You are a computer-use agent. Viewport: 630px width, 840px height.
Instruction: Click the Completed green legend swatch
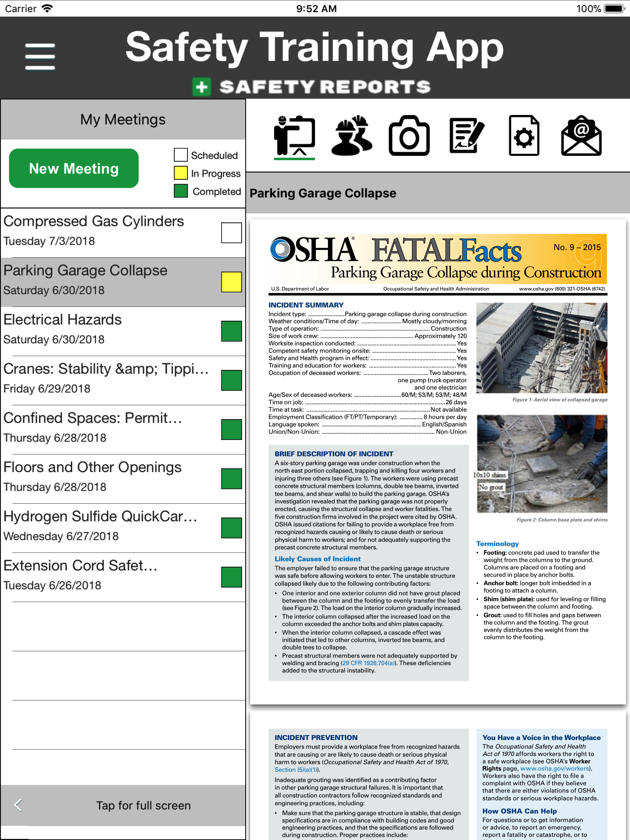click(181, 191)
